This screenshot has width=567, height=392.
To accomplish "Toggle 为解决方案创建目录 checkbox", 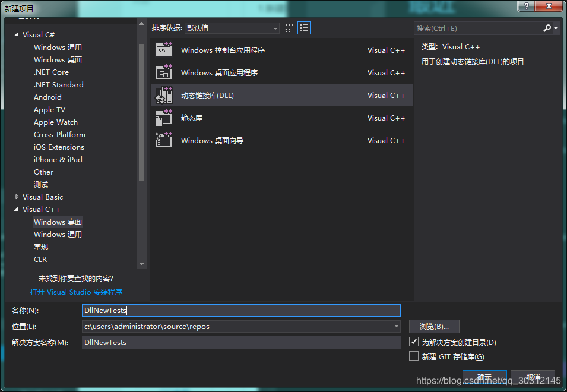I will click(414, 342).
